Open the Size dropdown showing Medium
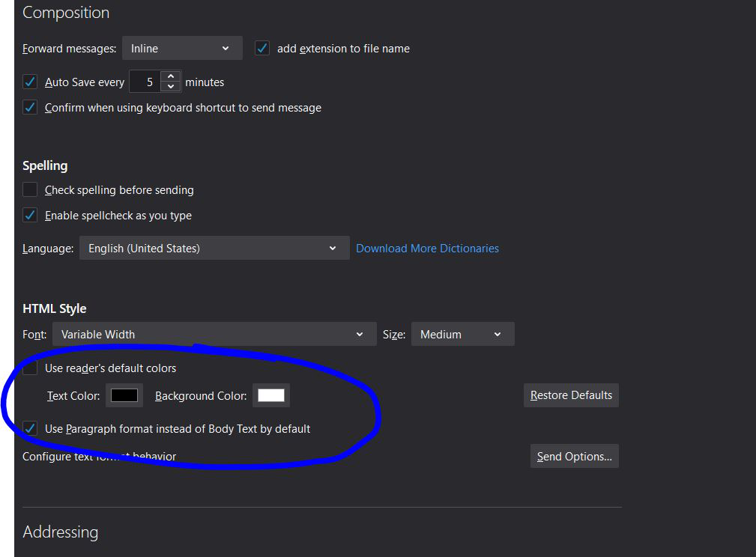The image size is (756, 557). click(462, 334)
